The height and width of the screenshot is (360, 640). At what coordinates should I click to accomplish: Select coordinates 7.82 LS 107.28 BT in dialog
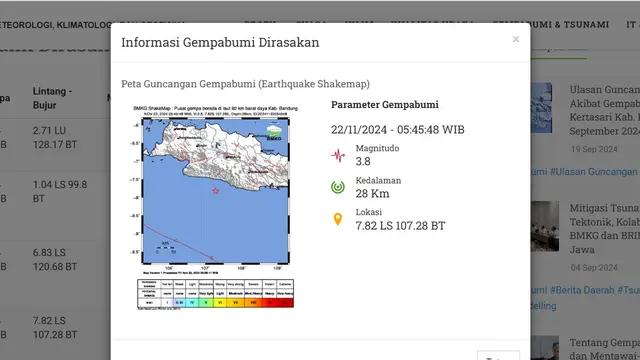pyautogui.click(x=400, y=226)
